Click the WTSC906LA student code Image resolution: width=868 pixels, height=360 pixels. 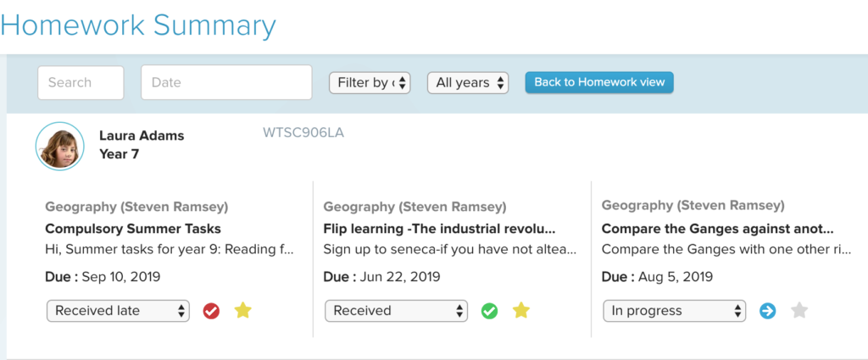[x=303, y=133]
